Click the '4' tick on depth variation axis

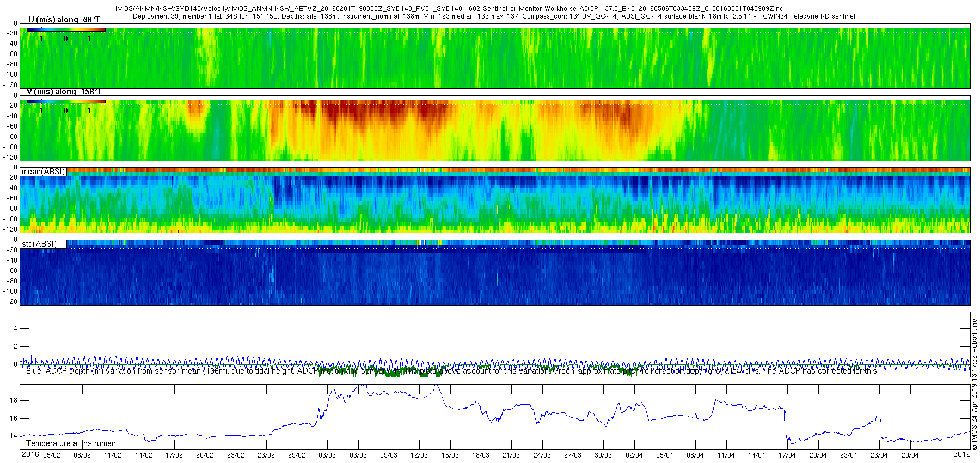click(15, 328)
